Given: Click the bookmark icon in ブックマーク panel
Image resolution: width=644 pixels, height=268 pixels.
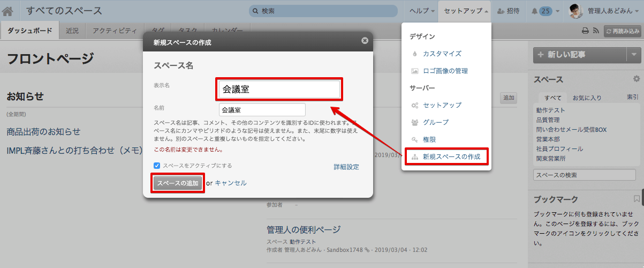Looking at the screenshot, I should 636,199.
